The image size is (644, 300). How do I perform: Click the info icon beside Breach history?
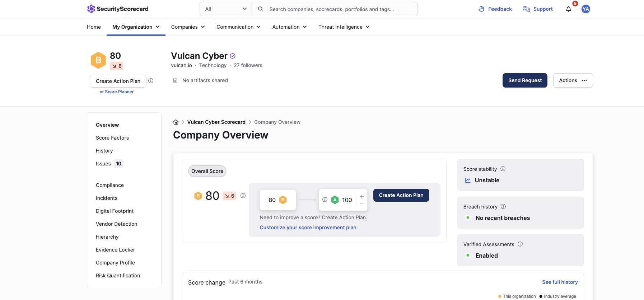(x=503, y=206)
